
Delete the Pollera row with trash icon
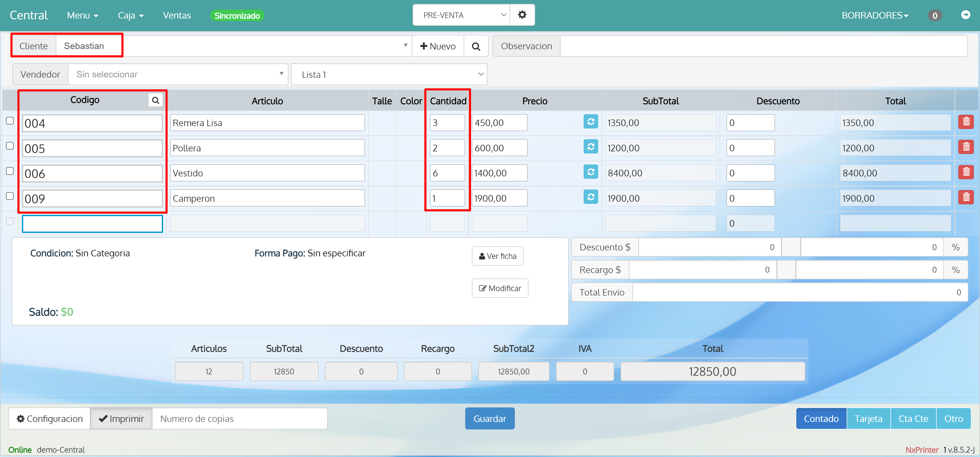pos(966,147)
